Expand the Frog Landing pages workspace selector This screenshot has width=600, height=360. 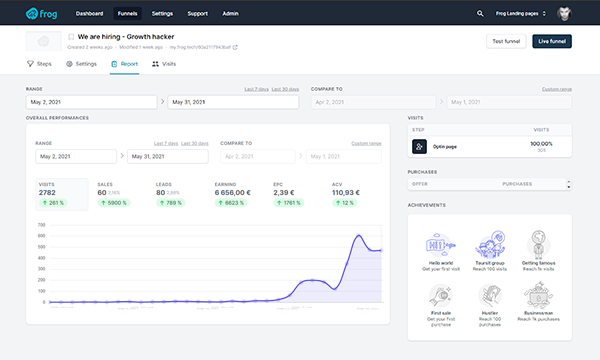(521, 14)
